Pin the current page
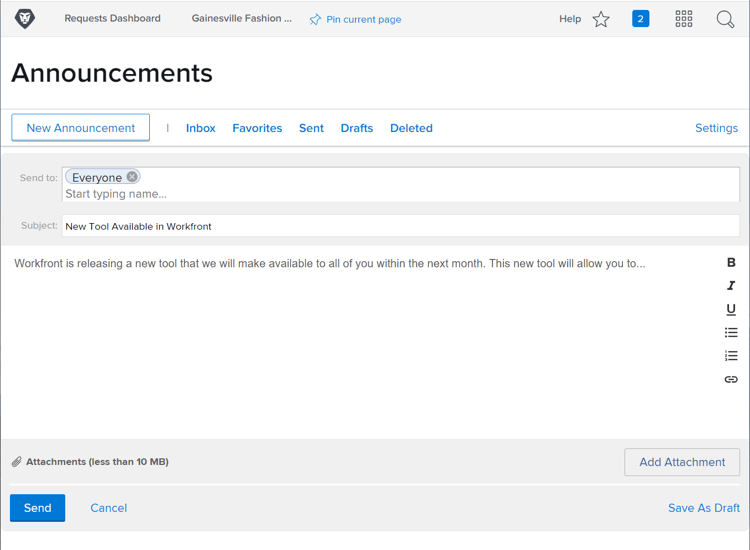 pos(355,19)
